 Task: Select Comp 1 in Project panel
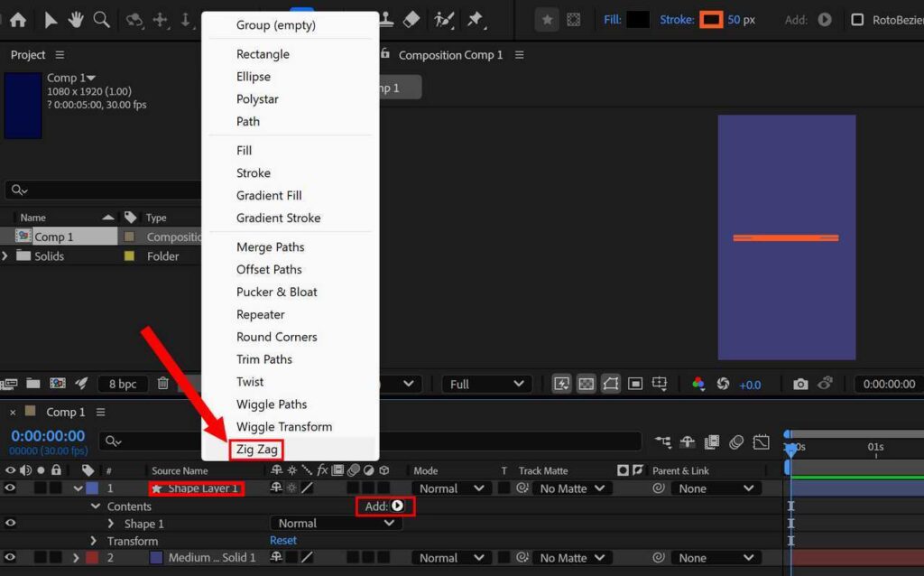53,237
